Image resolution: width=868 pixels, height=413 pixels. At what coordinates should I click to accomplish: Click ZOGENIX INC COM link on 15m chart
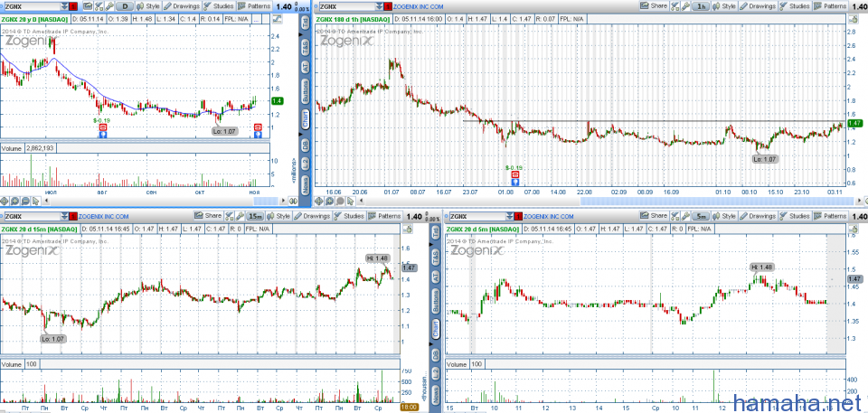(103, 217)
